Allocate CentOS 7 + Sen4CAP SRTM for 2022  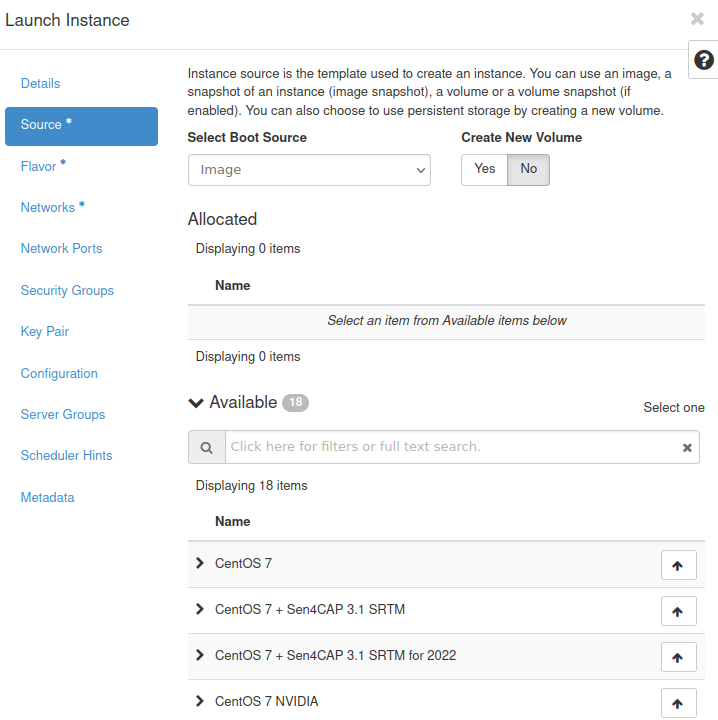tap(678, 657)
